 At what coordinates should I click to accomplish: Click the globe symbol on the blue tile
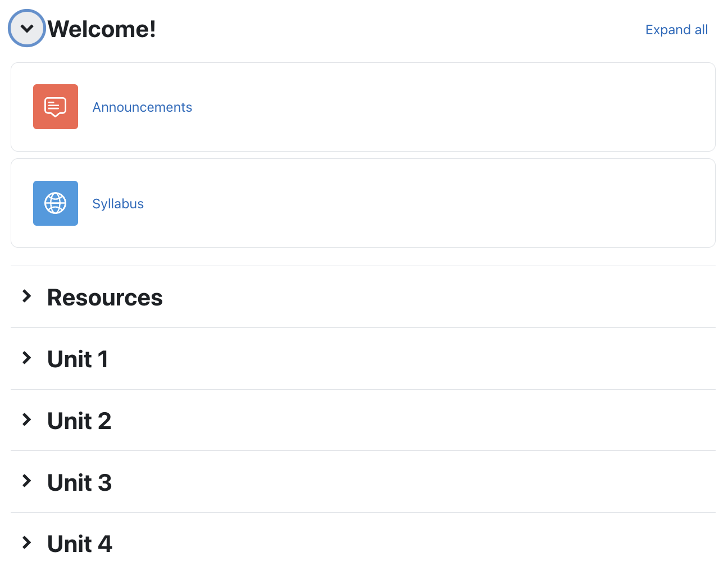click(x=56, y=203)
